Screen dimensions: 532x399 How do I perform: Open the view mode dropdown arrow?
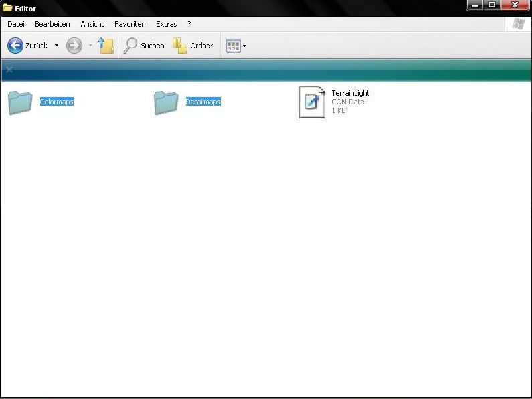click(x=245, y=46)
